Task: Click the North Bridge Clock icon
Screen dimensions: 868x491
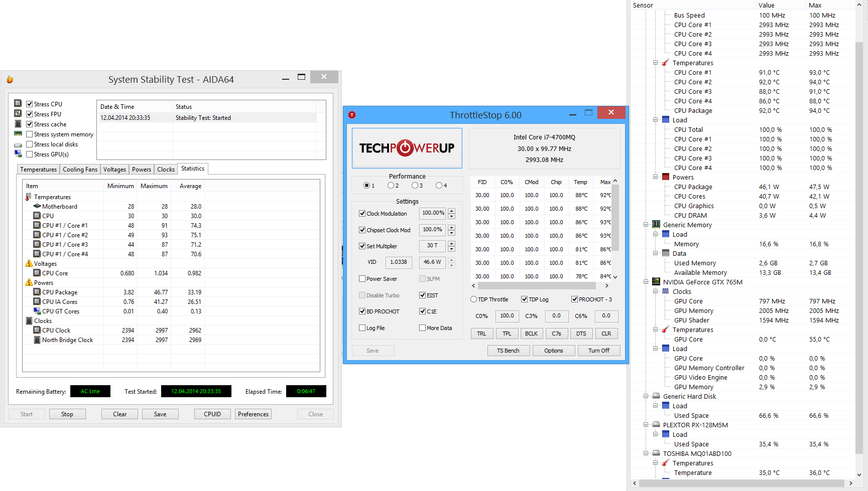Action: [37, 340]
